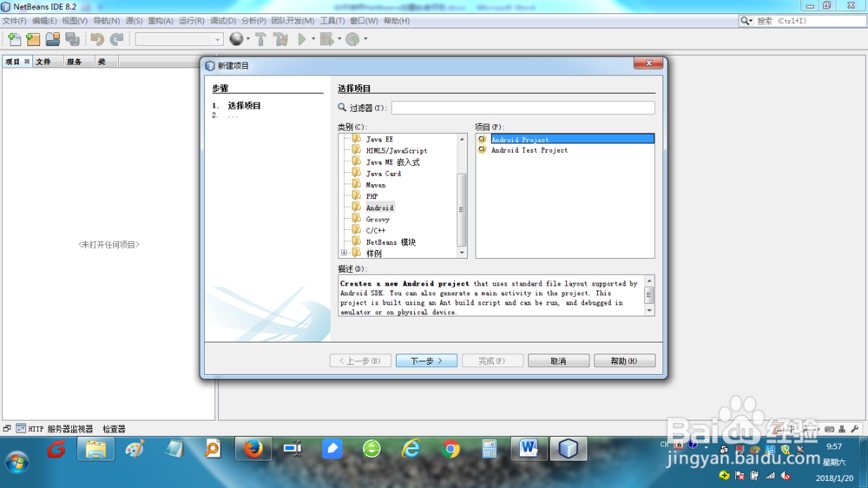Switch to the 类 panel tab
The height and width of the screenshot is (488, 868).
click(x=102, y=62)
